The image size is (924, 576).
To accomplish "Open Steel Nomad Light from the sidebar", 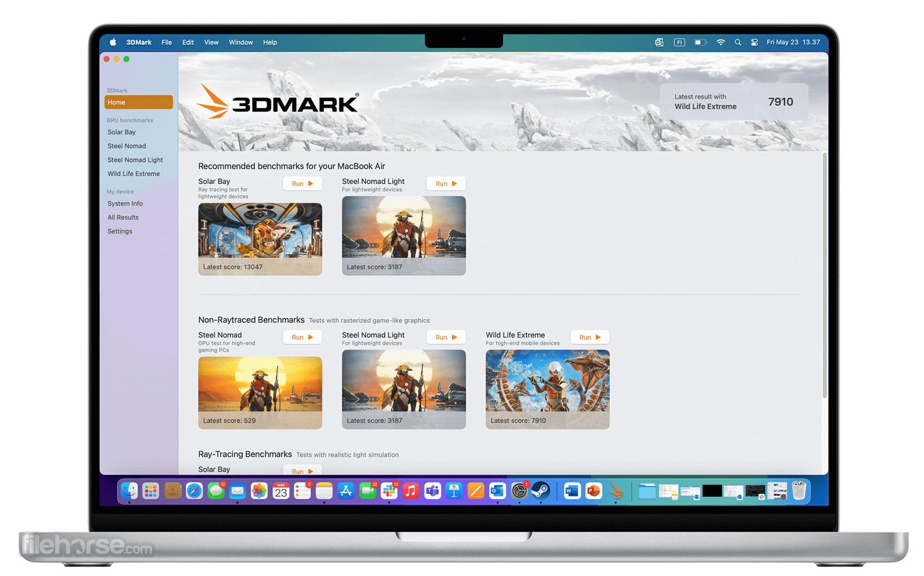I will click(x=135, y=160).
